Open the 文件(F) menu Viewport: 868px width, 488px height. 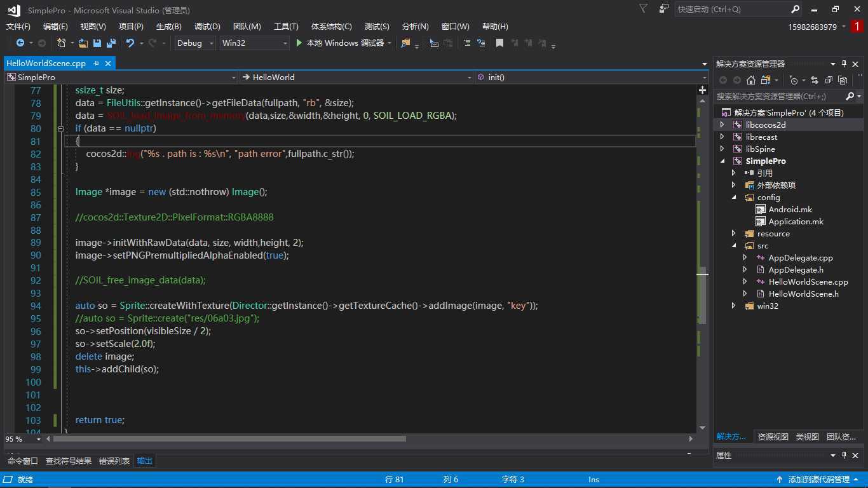click(18, 27)
